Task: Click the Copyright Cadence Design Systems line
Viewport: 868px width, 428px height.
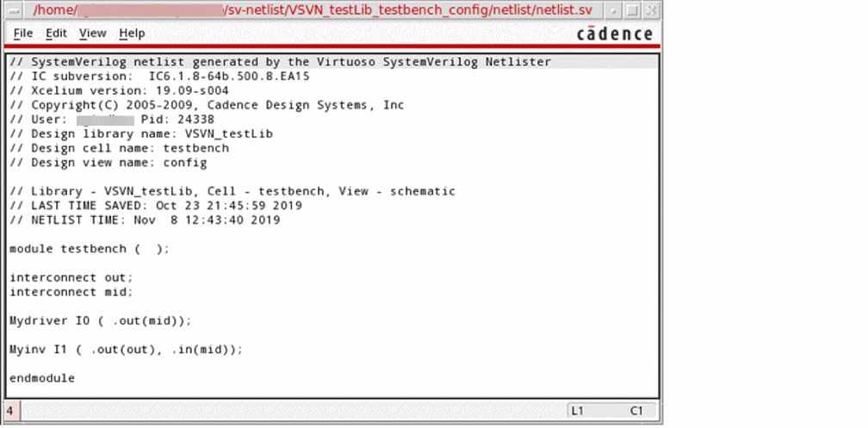Action: [x=207, y=105]
